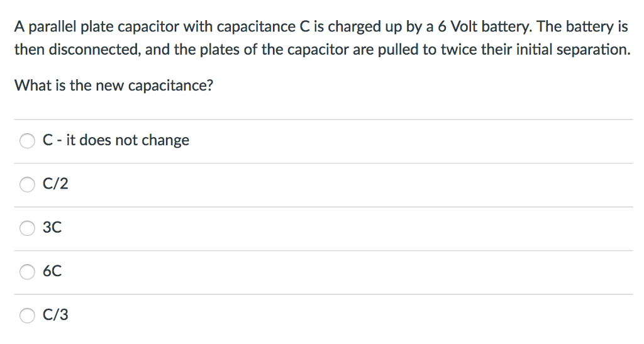Click the 'C - it does not change' label text

click(116, 140)
